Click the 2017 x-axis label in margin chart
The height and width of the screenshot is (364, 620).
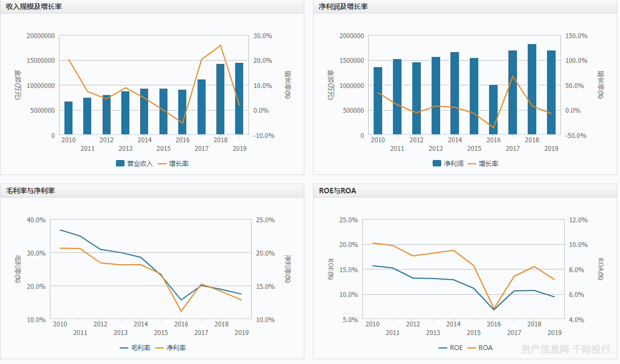point(201,333)
